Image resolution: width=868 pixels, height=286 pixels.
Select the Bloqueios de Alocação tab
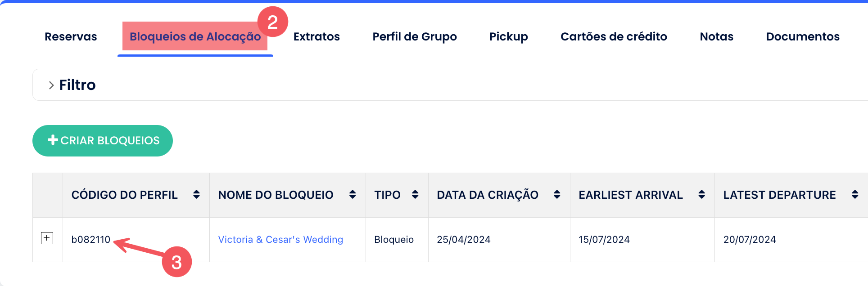[195, 37]
